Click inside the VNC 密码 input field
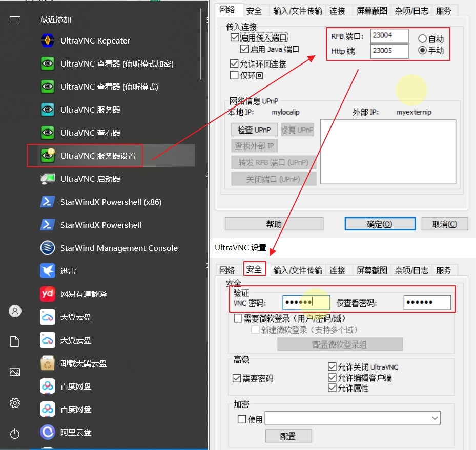Viewport: 476px width, 450px height. point(306,302)
